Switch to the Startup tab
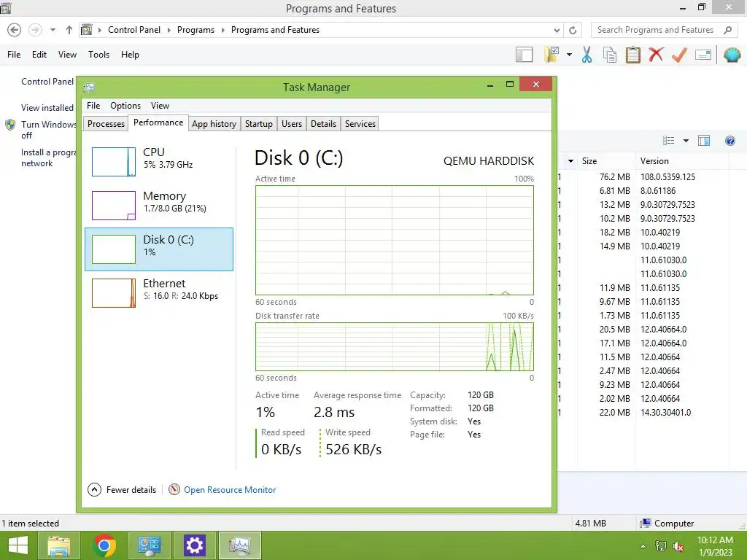747x560 pixels. [259, 124]
